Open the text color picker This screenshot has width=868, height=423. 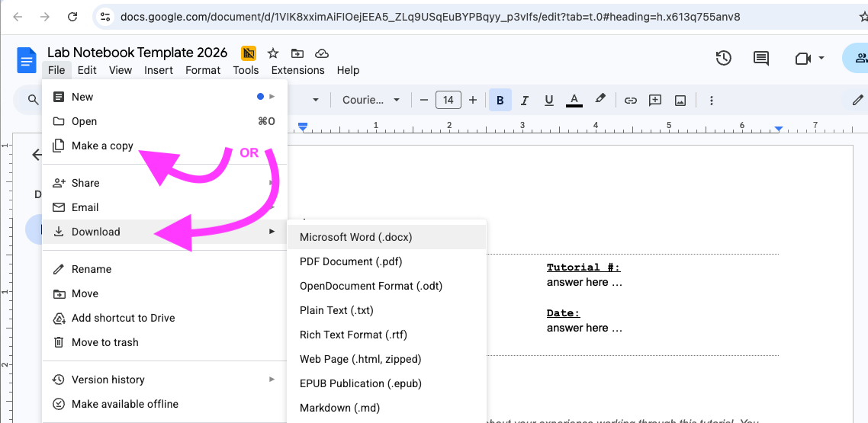pos(574,100)
